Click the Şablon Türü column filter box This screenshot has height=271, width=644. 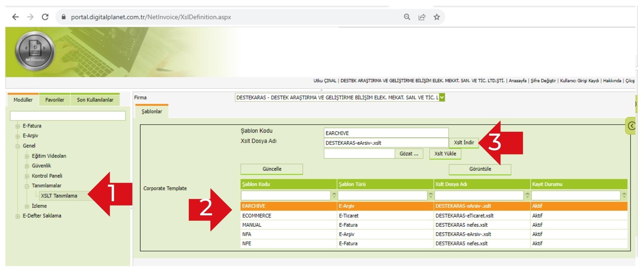(x=382, y=195)
